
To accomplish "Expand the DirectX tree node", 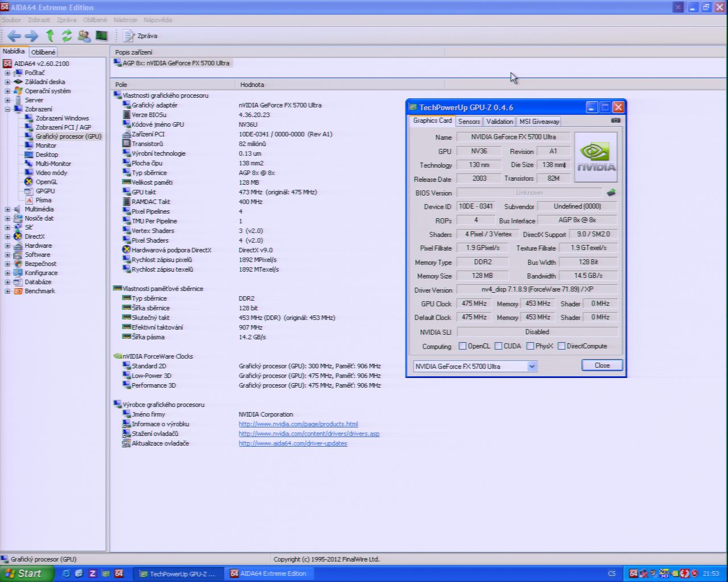I will point(7,236).
